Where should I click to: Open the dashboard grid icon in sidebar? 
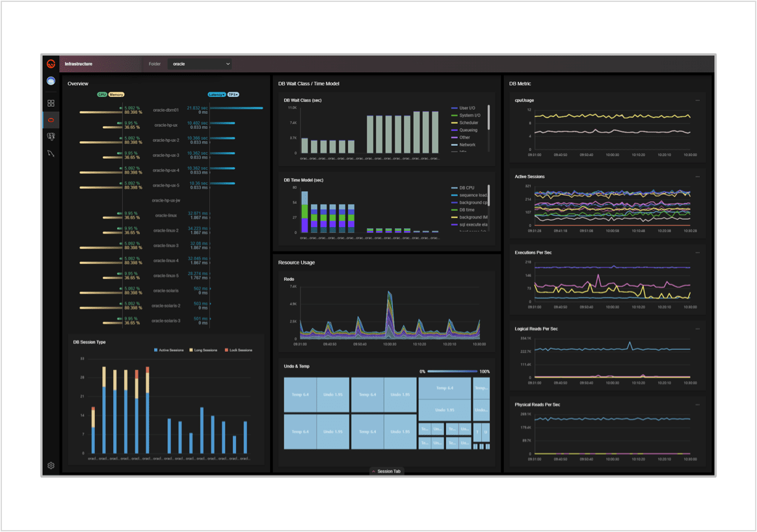coord(51,103)
